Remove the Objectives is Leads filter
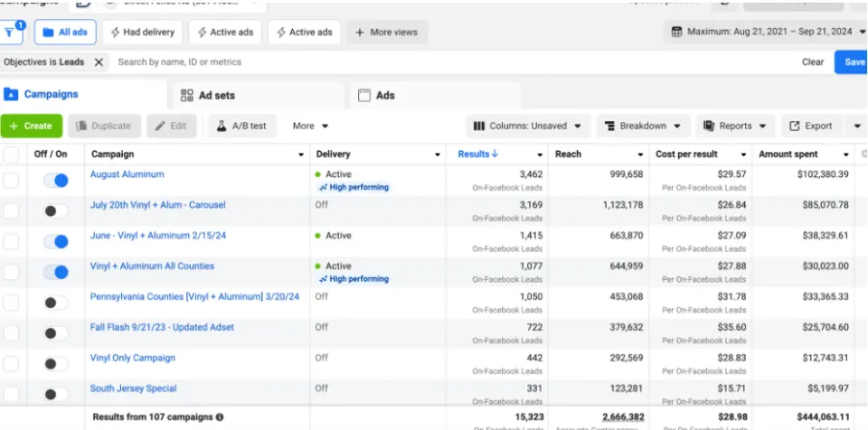Viewport: 868px width, 430px height. (x=99, y=62)
